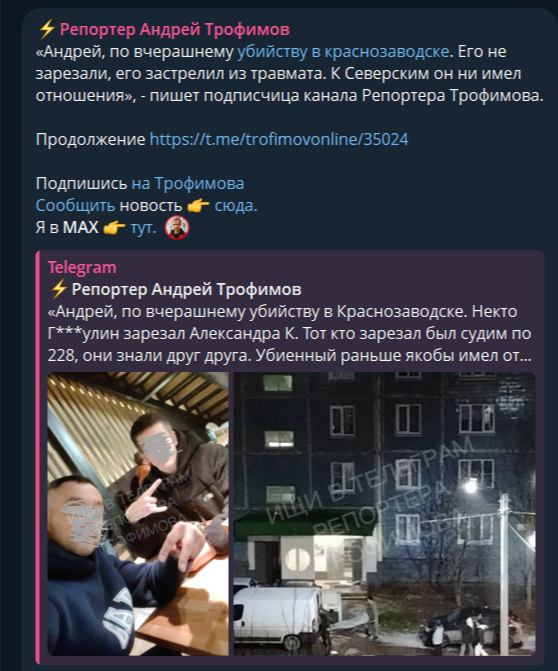This screenshot has height=671, width=558.
Task: Follow the t.me/trofimovonline/35024 link
Action: click(x=279, y=139)
